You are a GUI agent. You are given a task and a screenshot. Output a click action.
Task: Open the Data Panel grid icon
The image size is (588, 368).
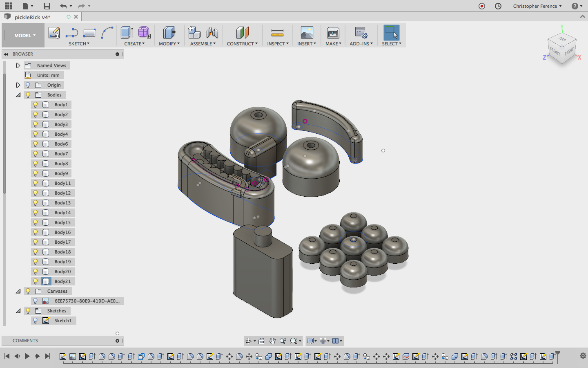[8, 6]
